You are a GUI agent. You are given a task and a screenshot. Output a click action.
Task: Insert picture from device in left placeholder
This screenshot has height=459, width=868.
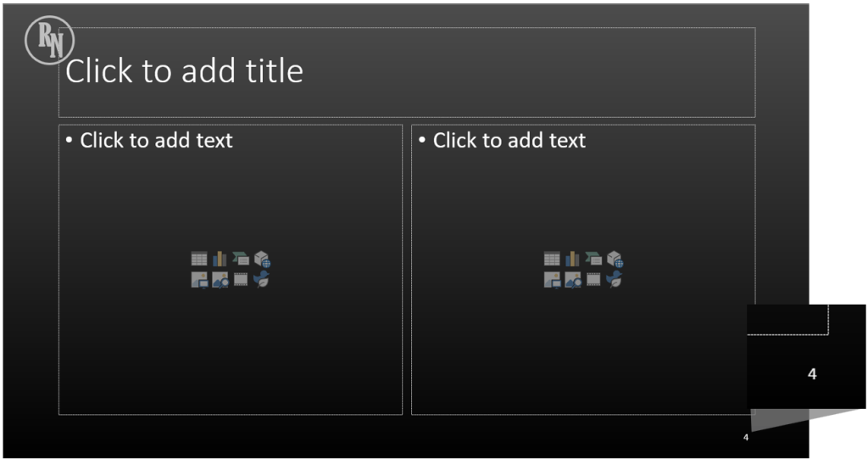(199, 279)
